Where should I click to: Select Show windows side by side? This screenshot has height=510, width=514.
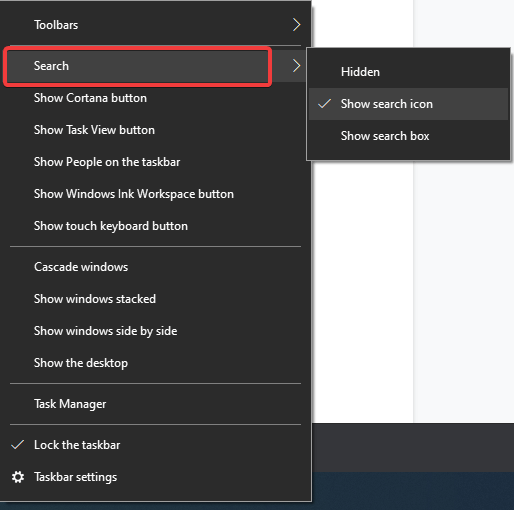pyautogui.click(x=156, y=331)
